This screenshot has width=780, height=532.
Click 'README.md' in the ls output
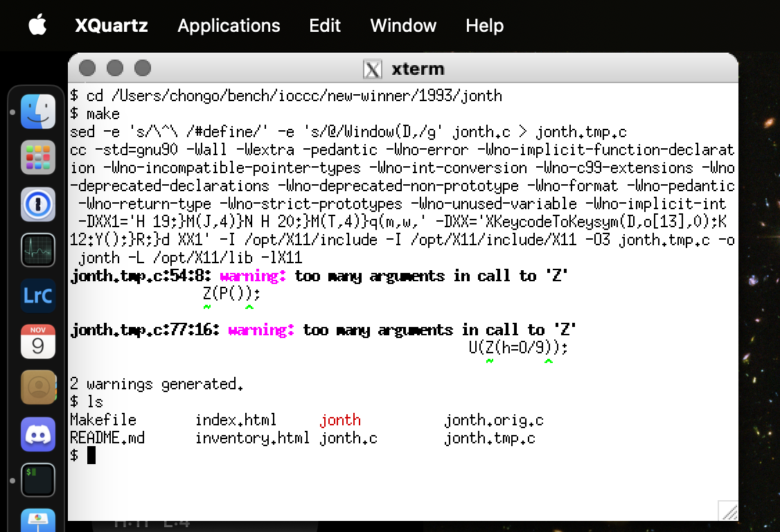[107, 438]
